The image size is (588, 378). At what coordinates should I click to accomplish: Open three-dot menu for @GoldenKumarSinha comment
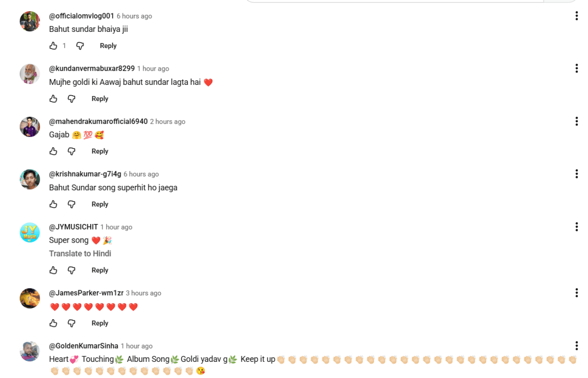(576, 346)
